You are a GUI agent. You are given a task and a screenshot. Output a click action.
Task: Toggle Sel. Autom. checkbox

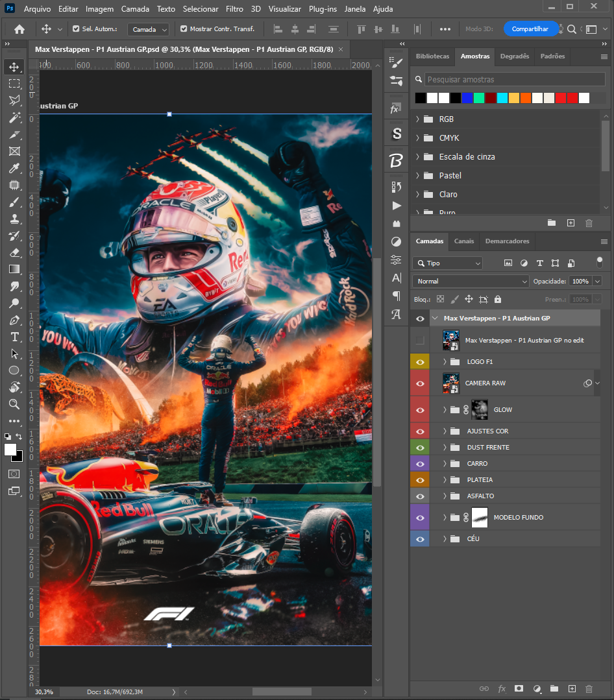76,29
